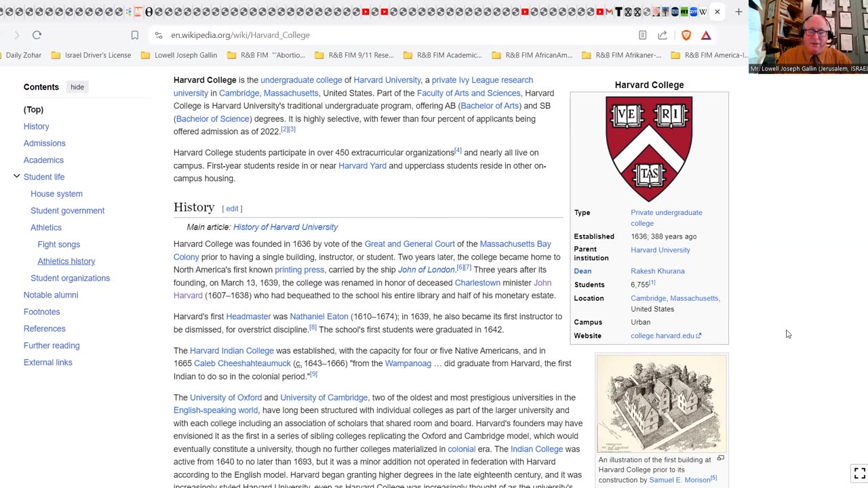Viewport: 868px width, 488px height.
Task: Open the Harvard Indian College link
Action: pyautogui.click(x=232, y=350)
